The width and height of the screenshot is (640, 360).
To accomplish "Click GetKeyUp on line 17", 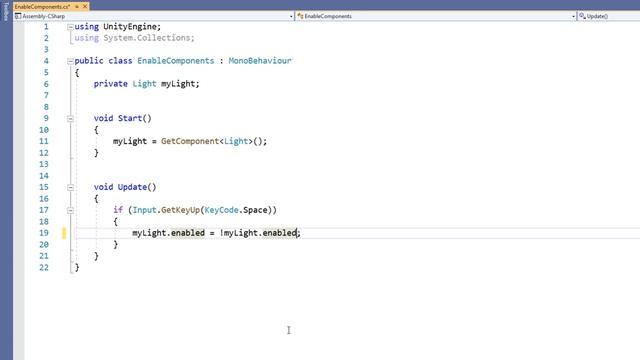I will point(180,210).
